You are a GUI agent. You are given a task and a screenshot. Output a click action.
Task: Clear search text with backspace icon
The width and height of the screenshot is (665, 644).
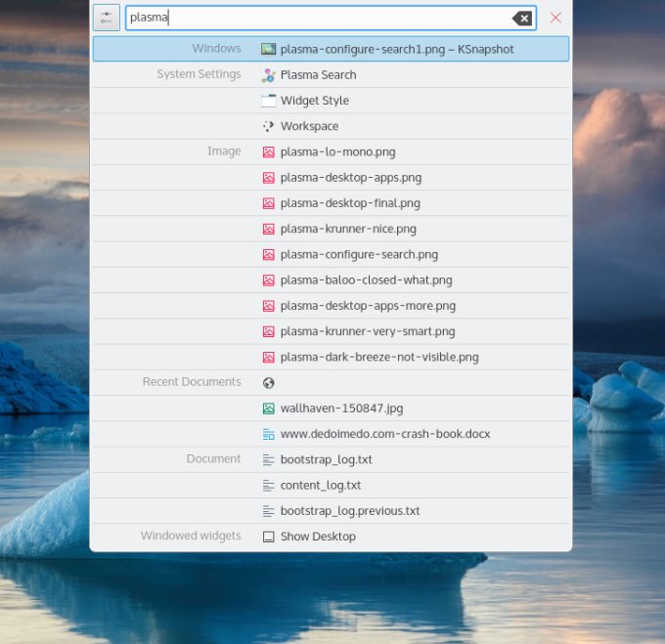[522, 18]
